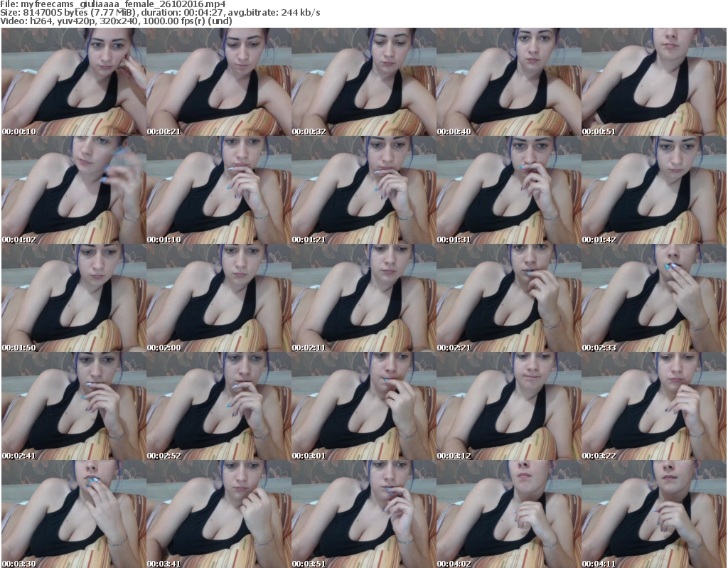
Task: Select the thumbnail stamped 00:00:21
Action: [219, 82]
